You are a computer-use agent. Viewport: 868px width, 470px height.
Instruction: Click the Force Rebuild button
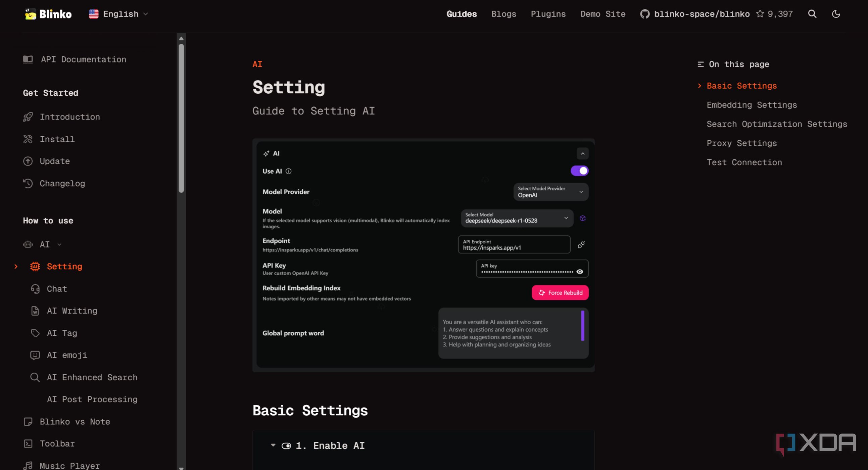(x=560, y=293)
